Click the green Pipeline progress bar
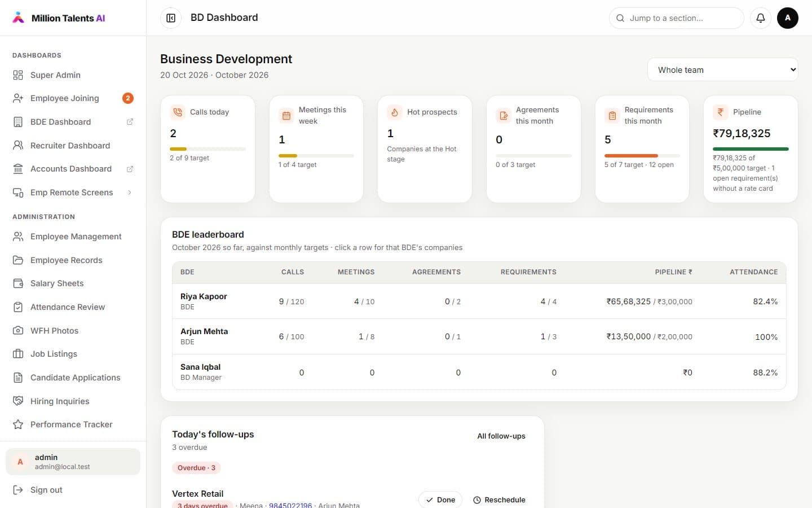812x508 pixels. (x=751, y=149)
